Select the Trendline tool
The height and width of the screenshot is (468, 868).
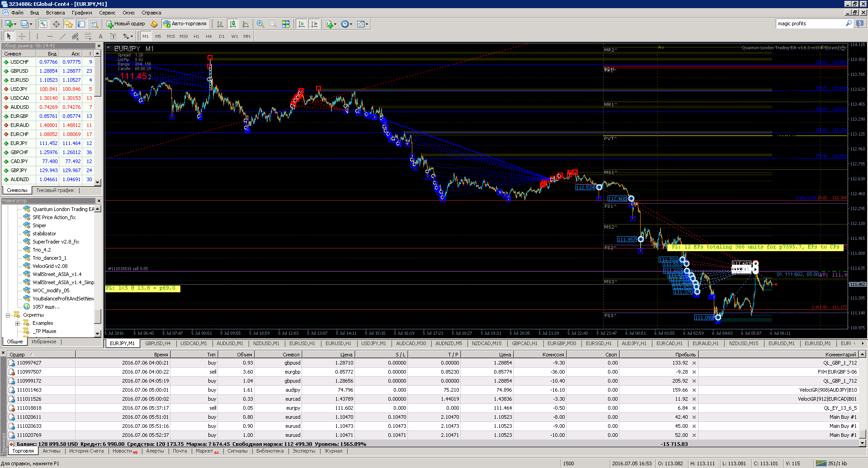coord(62,36)
